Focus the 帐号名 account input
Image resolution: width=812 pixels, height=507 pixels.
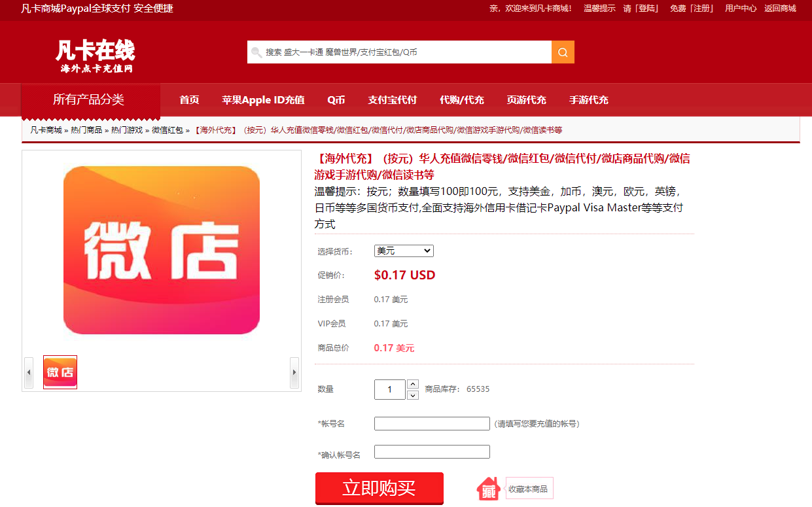[x=432, y=423]
